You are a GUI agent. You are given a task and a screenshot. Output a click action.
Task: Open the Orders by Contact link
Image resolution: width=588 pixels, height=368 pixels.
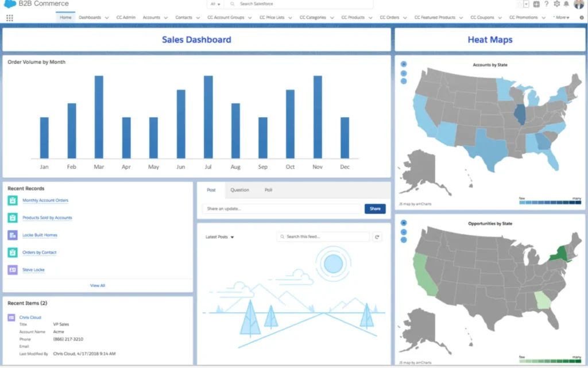point(40,253)
